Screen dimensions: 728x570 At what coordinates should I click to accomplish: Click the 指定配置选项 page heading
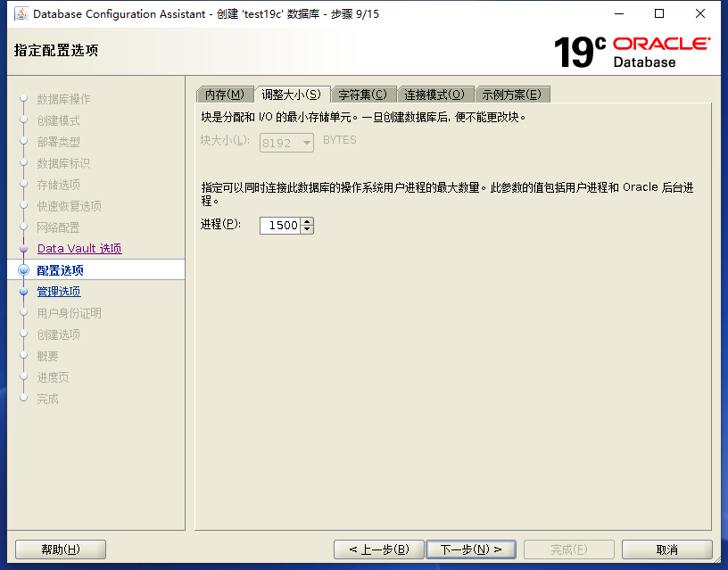(x=56, y=50)
